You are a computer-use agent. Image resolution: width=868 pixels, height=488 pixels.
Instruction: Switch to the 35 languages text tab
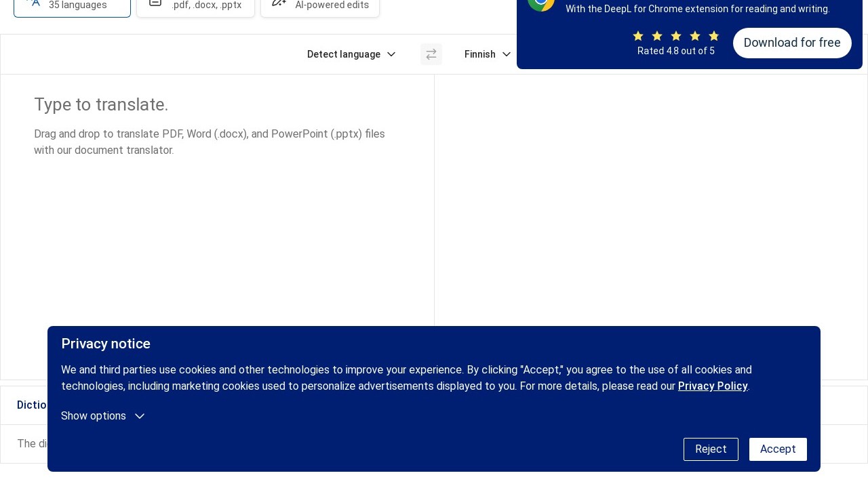(x=77, y=5)
